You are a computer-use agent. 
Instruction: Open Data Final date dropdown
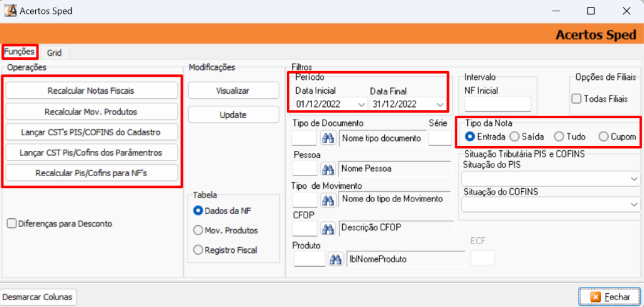pyautogui.click(x=440, y=104)
